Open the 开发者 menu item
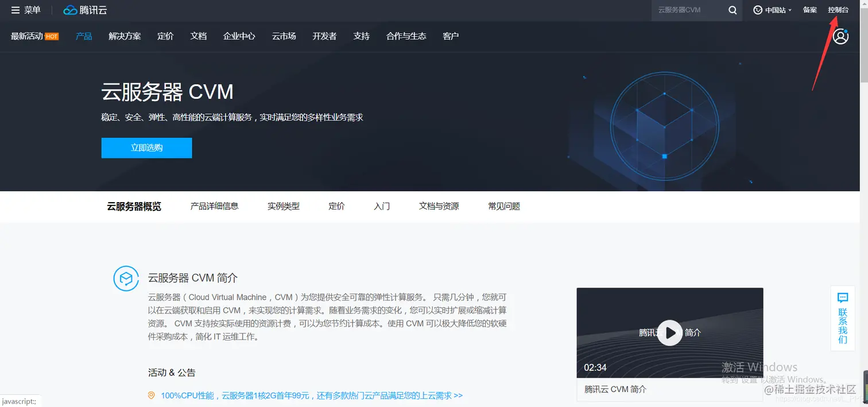 pos(324,36)
